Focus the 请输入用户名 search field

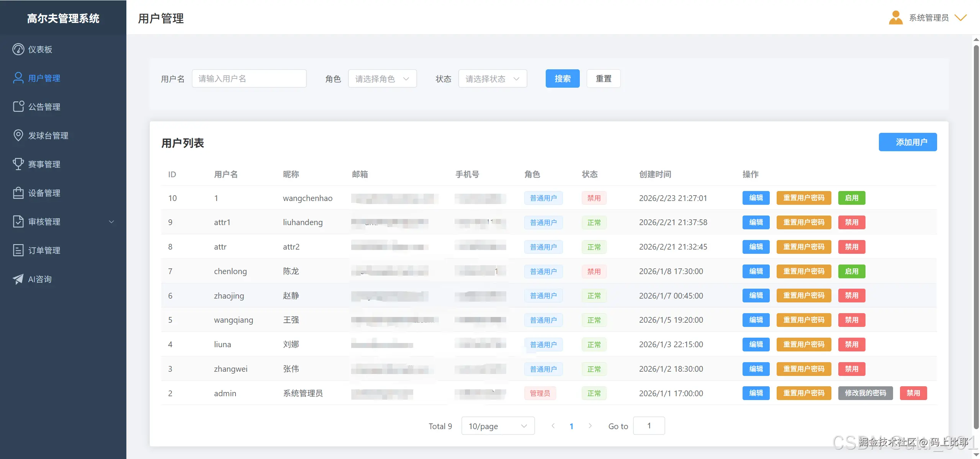(249, 78)
